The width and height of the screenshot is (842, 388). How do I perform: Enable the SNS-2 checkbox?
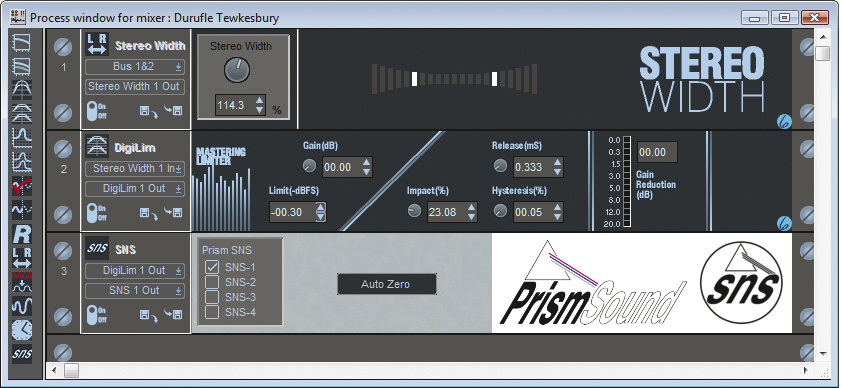212,282
